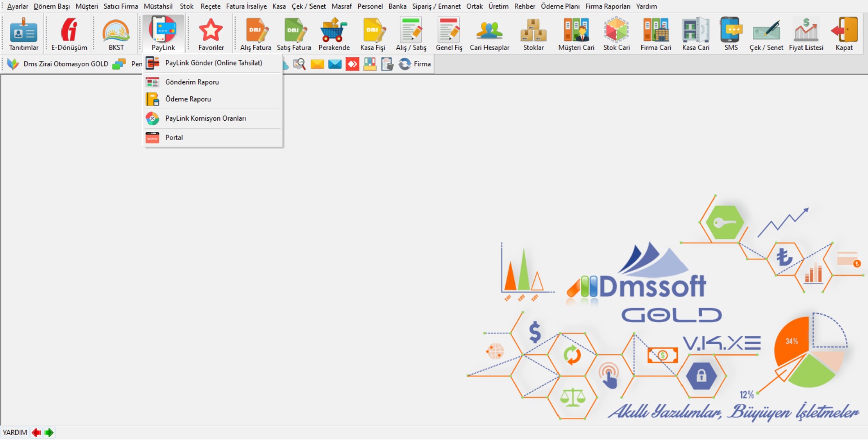
Task: Click the BKST toolbar icon
Action: 116,34
